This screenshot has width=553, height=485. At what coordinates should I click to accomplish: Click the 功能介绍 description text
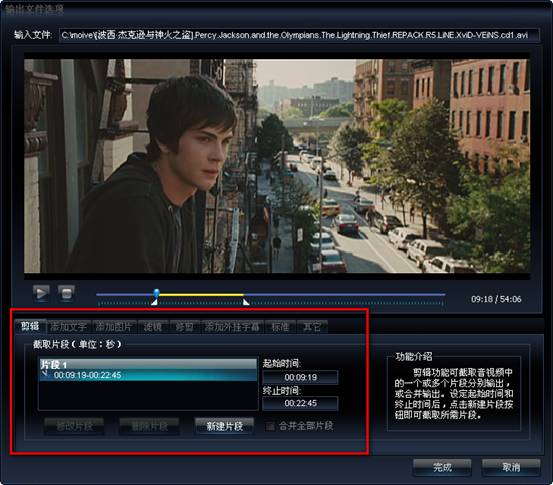(454, 394)
